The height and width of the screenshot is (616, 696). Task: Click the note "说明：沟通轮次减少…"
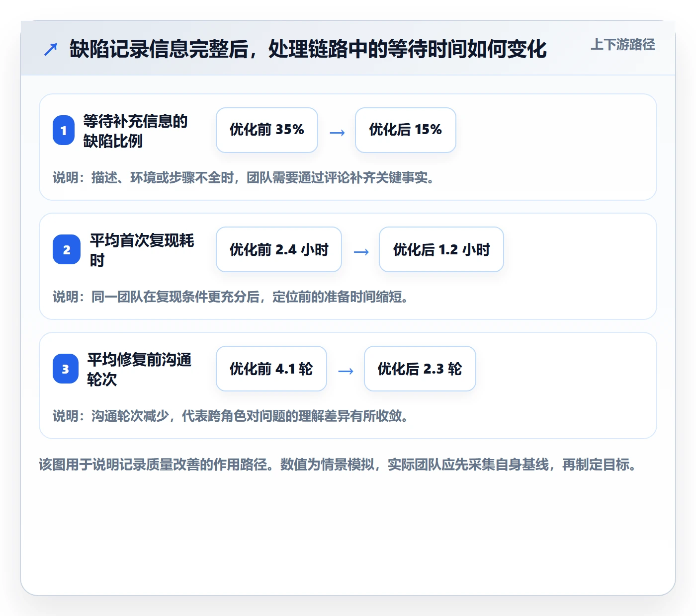(231, 416)
